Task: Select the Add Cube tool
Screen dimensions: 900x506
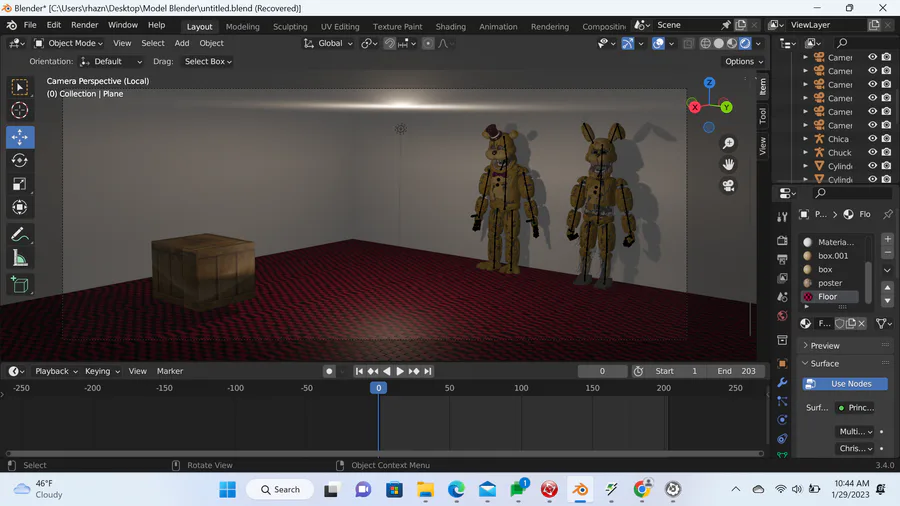Action: point(20,285)
